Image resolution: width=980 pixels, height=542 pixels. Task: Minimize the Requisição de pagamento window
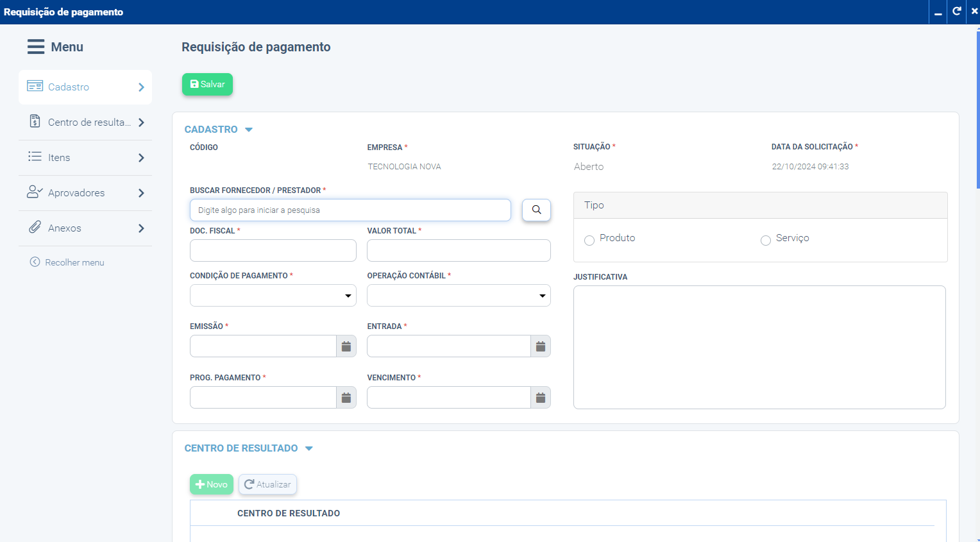point(938,12)
